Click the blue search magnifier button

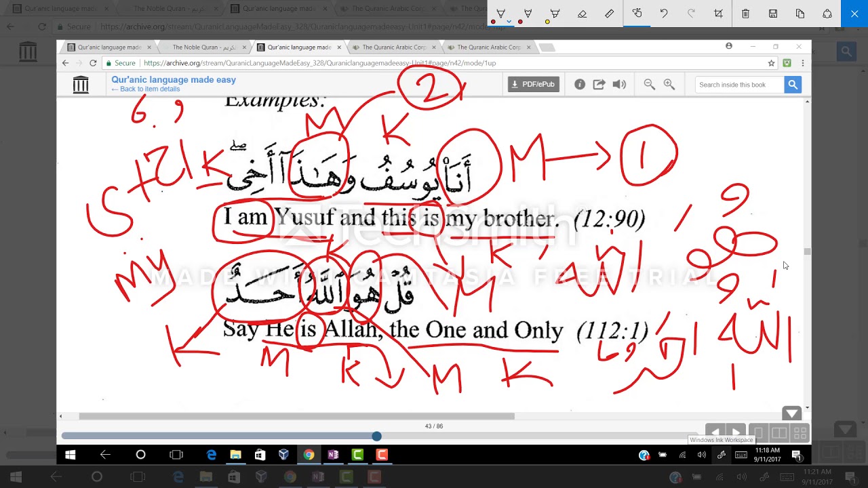[x=793, y=85]
